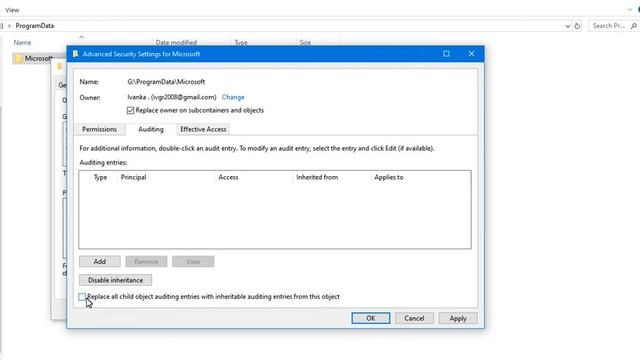This screenshot has height=360, width=640.
Task: Tick Replace all child object auditing entries checkbox
Action: point(82,297)
